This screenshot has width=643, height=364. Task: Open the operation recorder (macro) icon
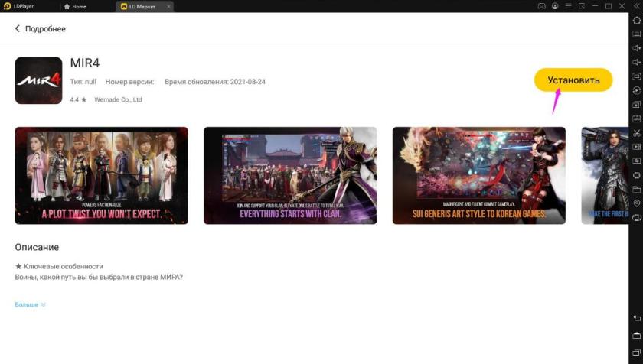pos(636,90)
